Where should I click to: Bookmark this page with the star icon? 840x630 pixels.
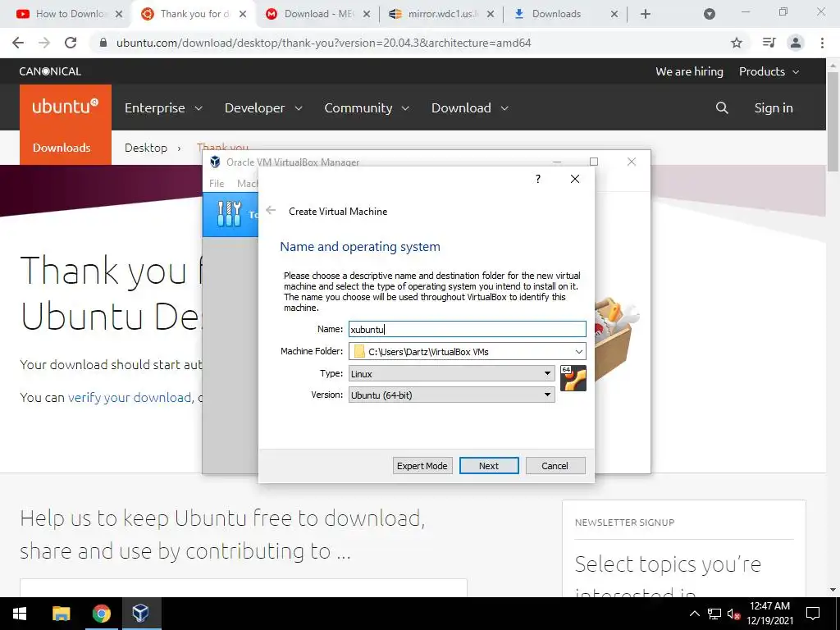737,43
